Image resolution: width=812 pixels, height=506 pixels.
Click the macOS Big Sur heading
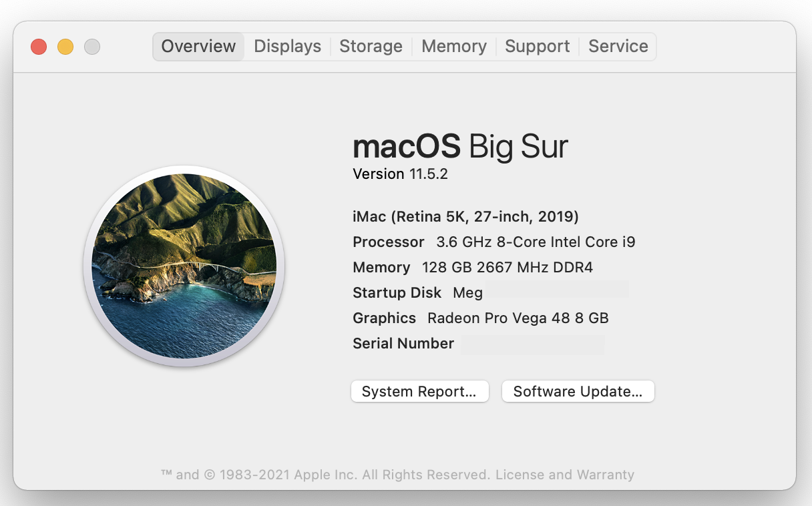click(x=460, y=146)
